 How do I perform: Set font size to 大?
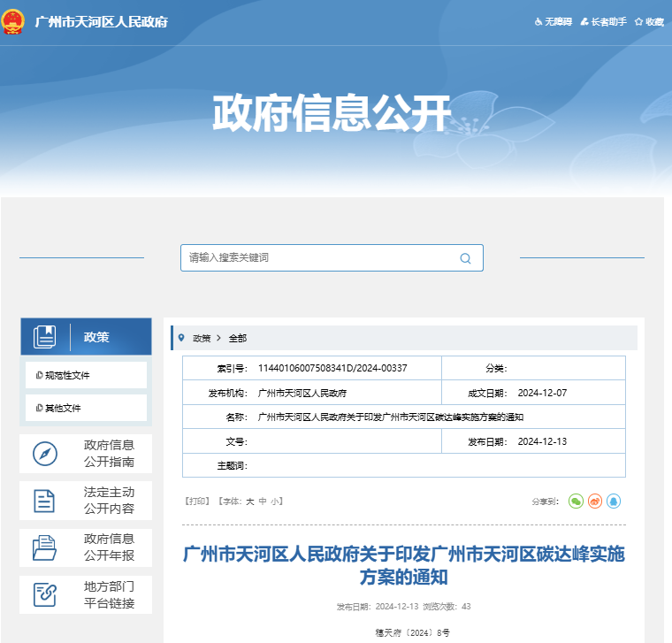point(249,501)
